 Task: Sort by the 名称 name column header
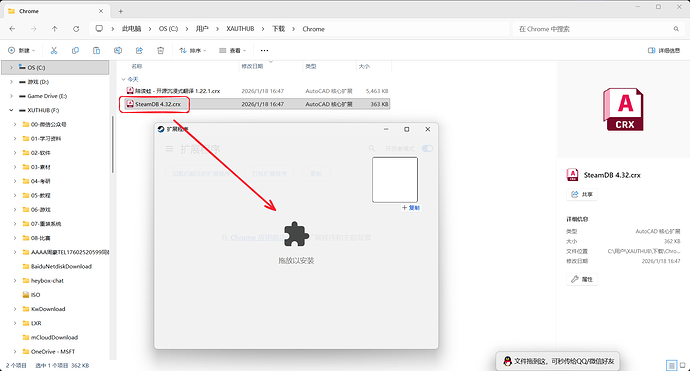137,66
